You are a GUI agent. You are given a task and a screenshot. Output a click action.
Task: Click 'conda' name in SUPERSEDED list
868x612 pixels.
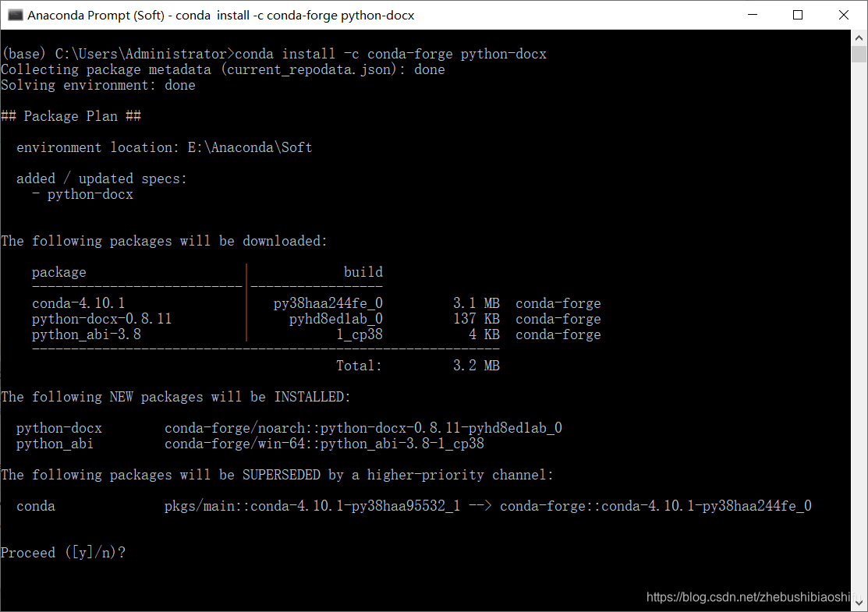coord(36,506)
